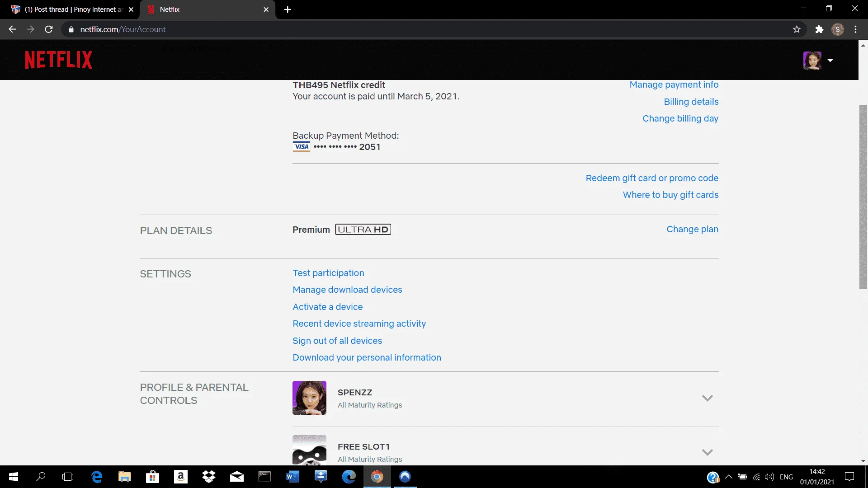
Task: Open Windows taskbar search
Action: (41, 477)
